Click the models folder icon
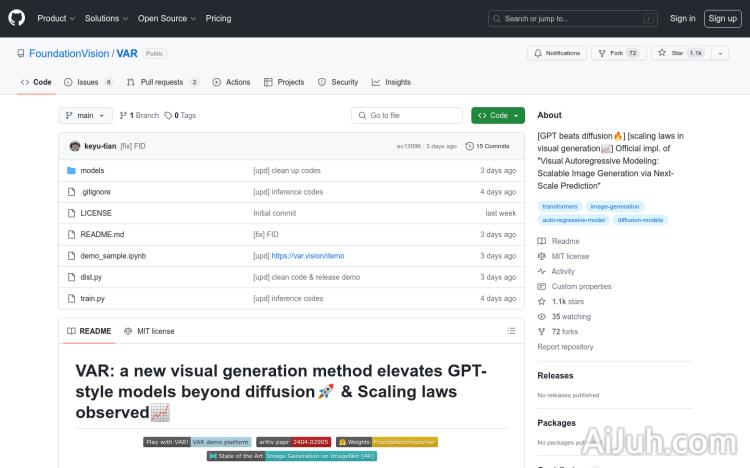 pos(71,171)
